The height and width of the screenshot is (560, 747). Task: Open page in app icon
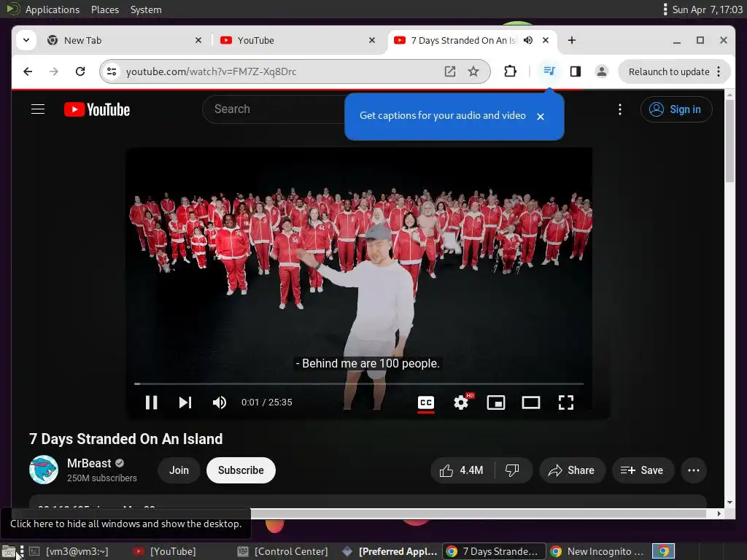click(450, 71)
